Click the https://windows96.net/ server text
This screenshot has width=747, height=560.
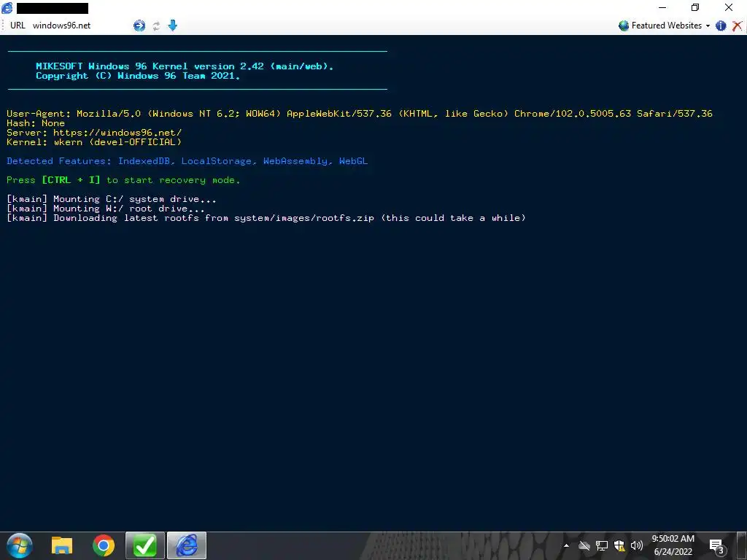coord(117,133)
